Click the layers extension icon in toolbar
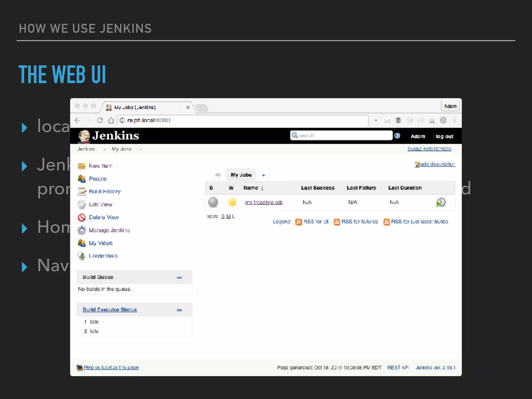Screen dimensions: 532x399 (398, 120)
